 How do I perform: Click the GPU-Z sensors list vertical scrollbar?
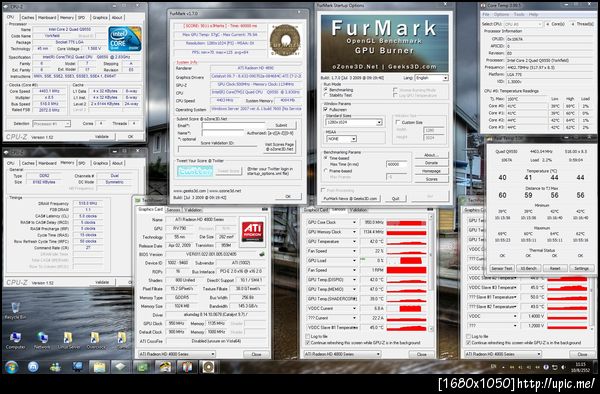coord(432,272)
